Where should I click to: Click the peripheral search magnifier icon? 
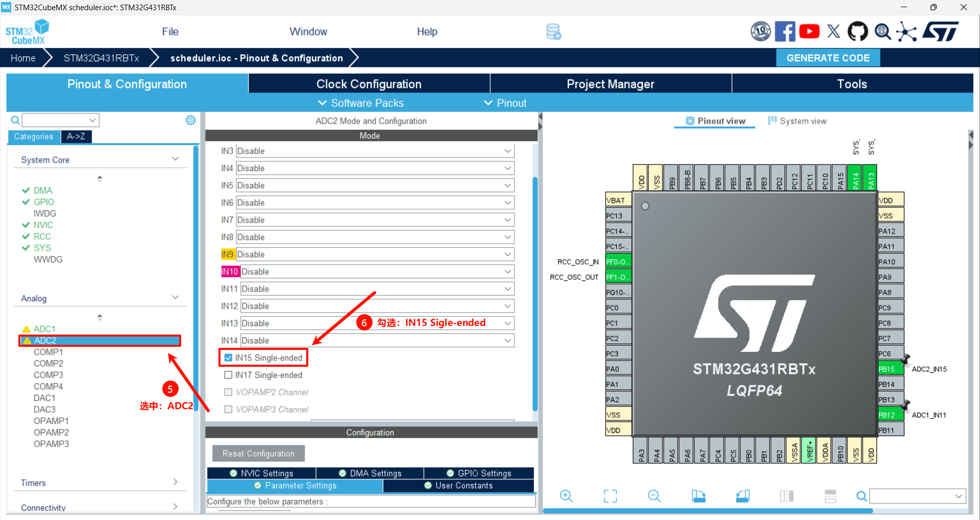(16, 120)
